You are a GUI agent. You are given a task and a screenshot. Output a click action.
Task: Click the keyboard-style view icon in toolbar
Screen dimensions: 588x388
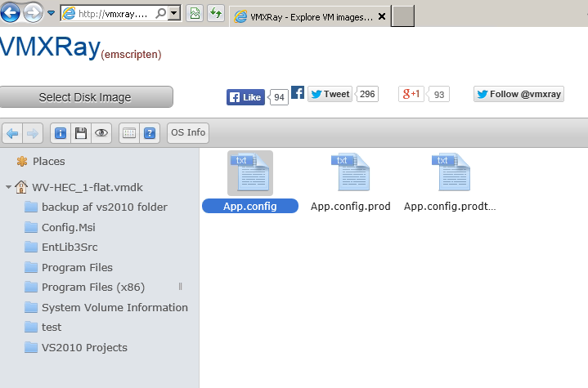tap(128, 133)
